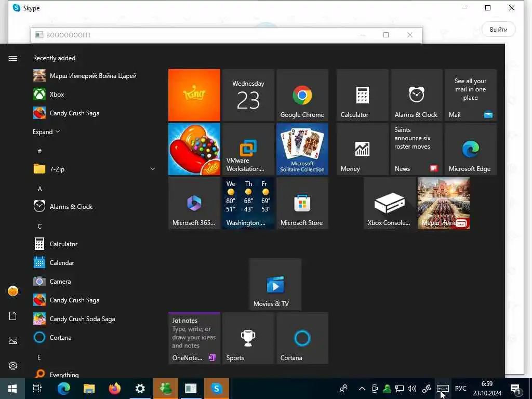The width and height of the screenshot is (532, 399).
Task: Click the A letter header in app list
Action: 39,189
